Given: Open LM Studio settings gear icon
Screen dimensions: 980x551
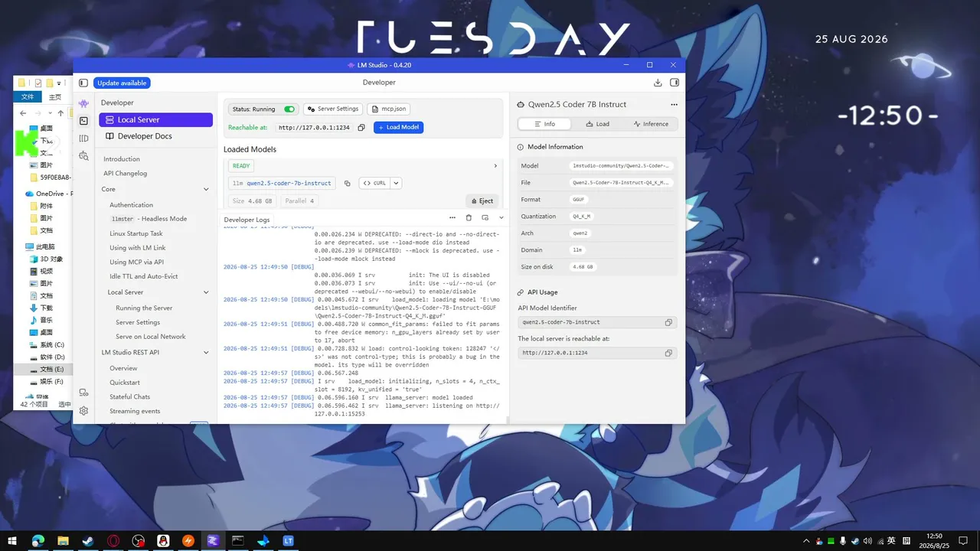Looking at the screenshot, I should click(83, 411).
